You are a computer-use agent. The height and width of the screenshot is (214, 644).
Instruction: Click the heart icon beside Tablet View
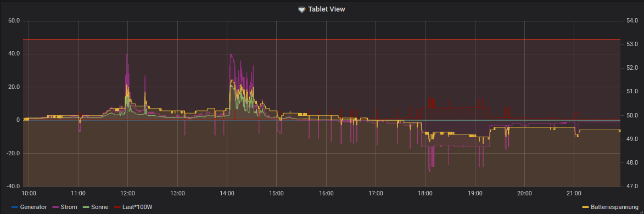pos(302,9)
